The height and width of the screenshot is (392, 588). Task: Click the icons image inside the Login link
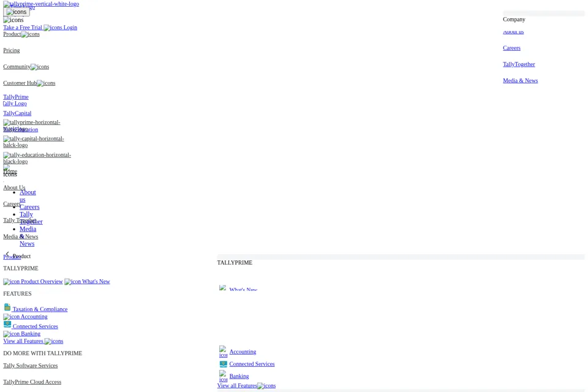click(x=53, y=28)
